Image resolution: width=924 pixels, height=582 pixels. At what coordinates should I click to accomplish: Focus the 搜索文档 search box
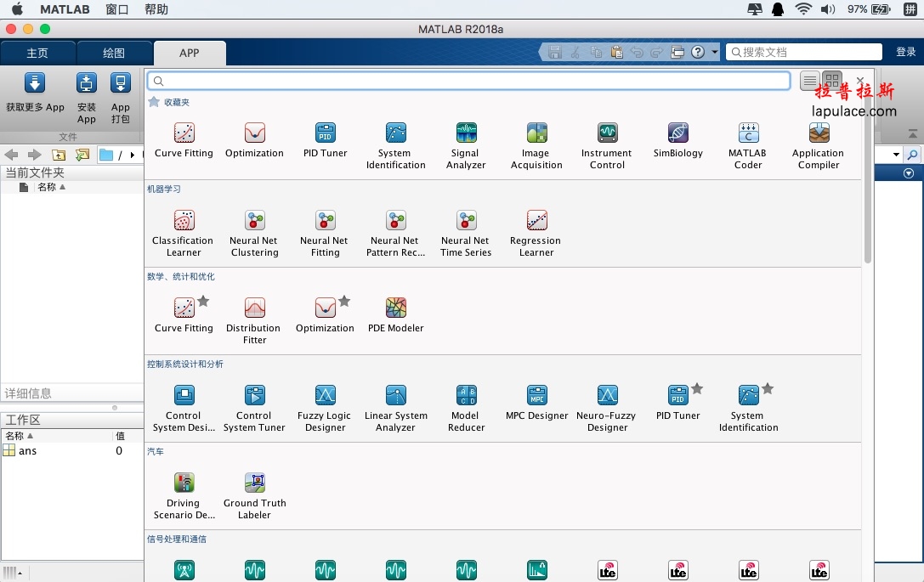(804, 53)
